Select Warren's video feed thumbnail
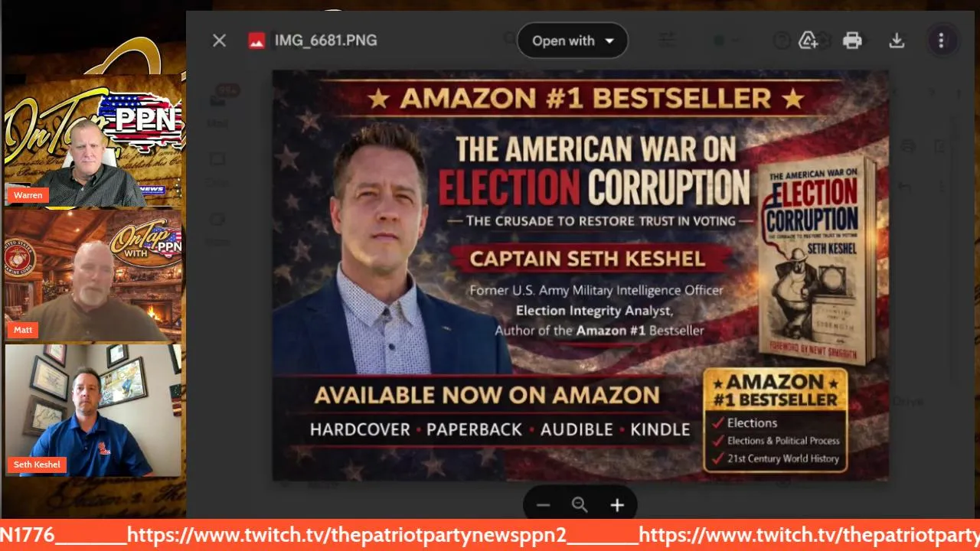Viewport: 980px width, 551px height. pyautogui.click(x=93, y=143)
